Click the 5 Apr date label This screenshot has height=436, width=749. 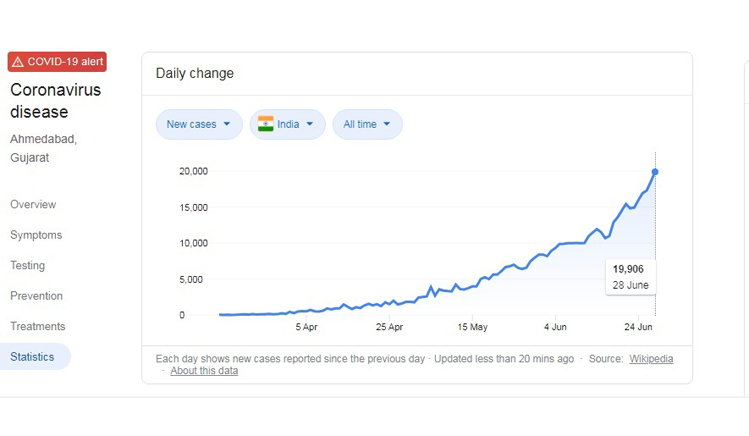tap(307, 327)
